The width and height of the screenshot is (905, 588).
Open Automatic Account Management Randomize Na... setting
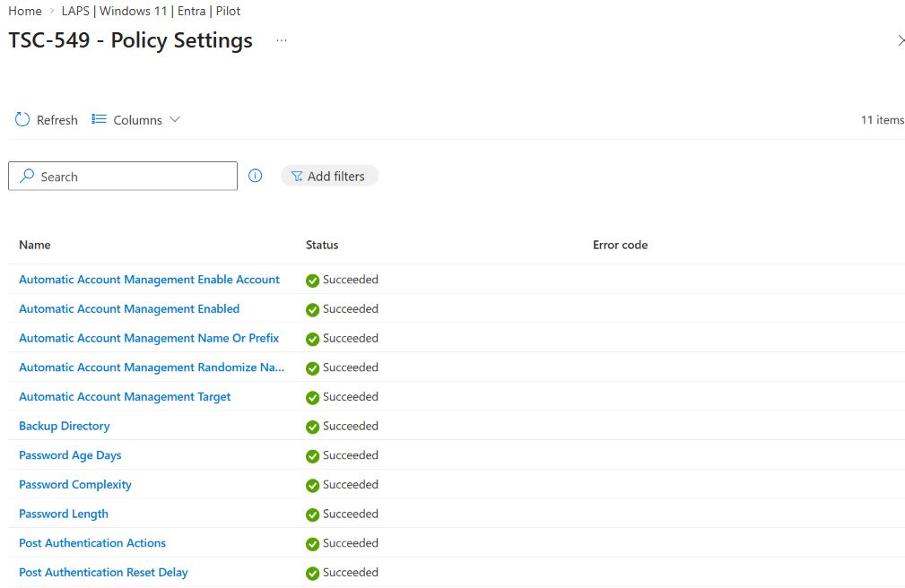click(152, 367)
